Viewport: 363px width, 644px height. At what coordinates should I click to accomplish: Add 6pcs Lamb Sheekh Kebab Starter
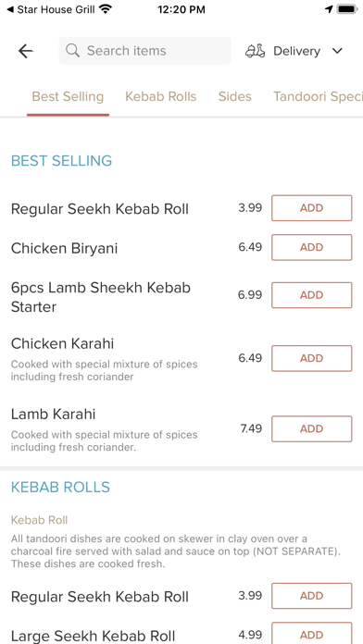pyautogui.click(x=312, y=295)
